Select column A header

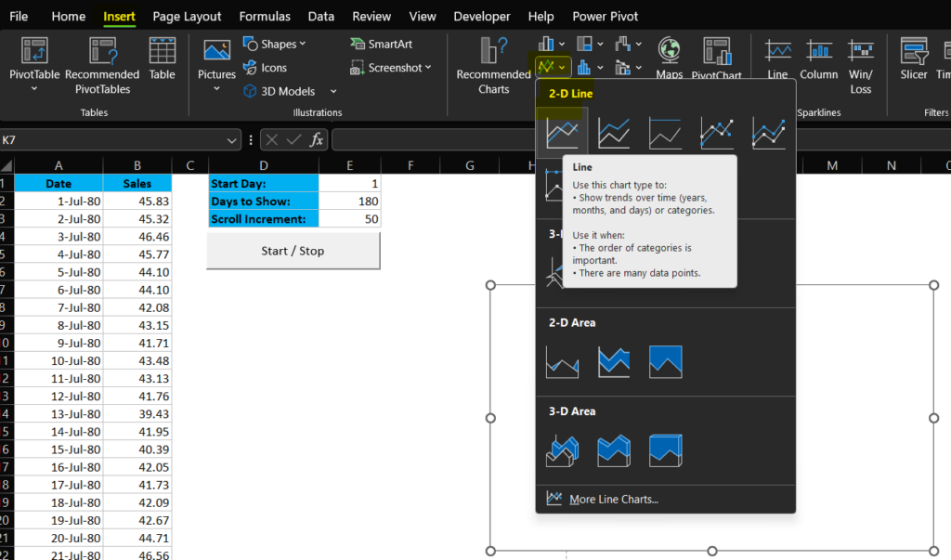[59, 165]
